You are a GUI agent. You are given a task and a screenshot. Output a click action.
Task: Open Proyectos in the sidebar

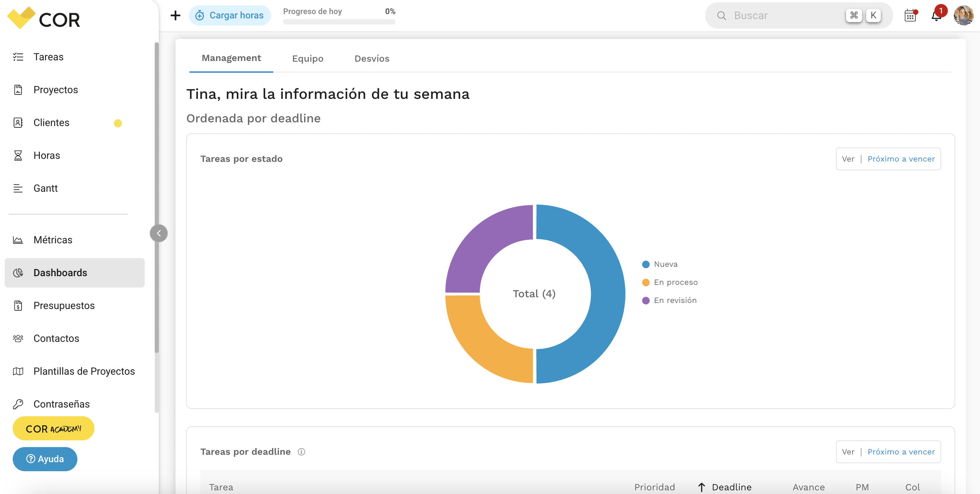coord(75,90)
